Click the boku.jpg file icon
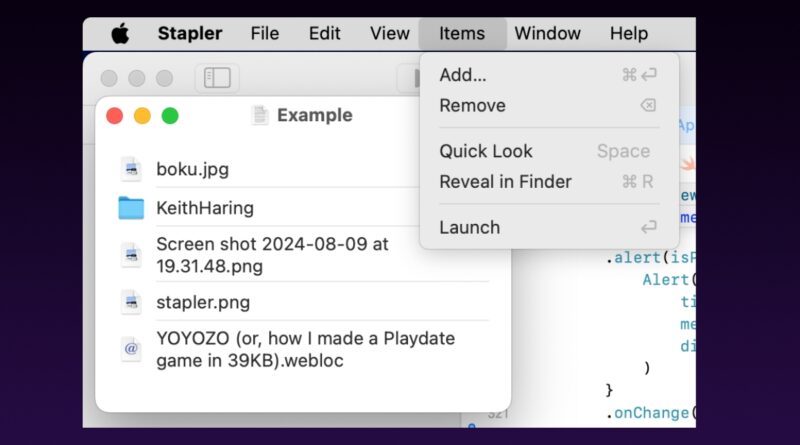Screen dimensions: 800x445 pyautogui.click(x=131, y=169)
